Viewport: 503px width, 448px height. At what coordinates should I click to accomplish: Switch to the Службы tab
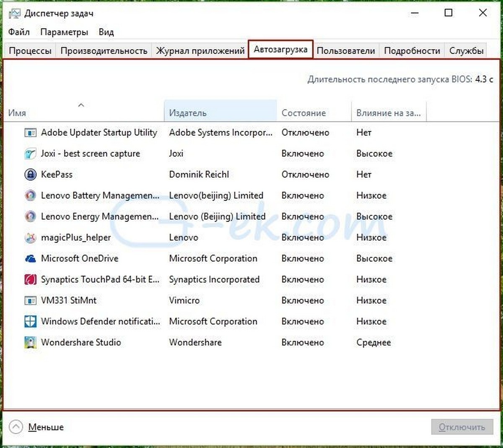(x=466, y=51)
